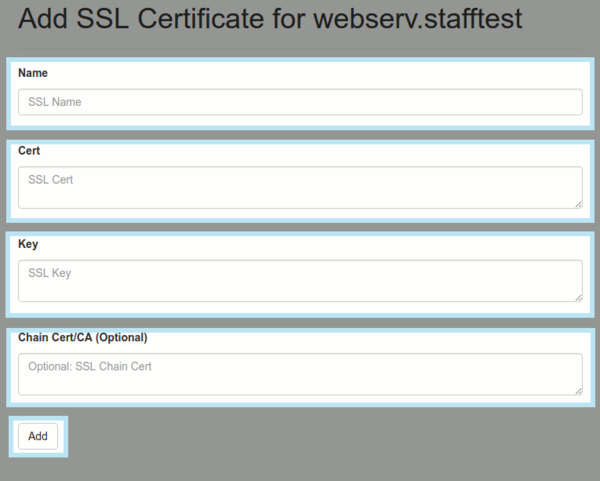Image resolution: width=600 pixels, height=481 pixels.
Task: Click the empty gray area beside Add button
Action: (x=300, y=437)
